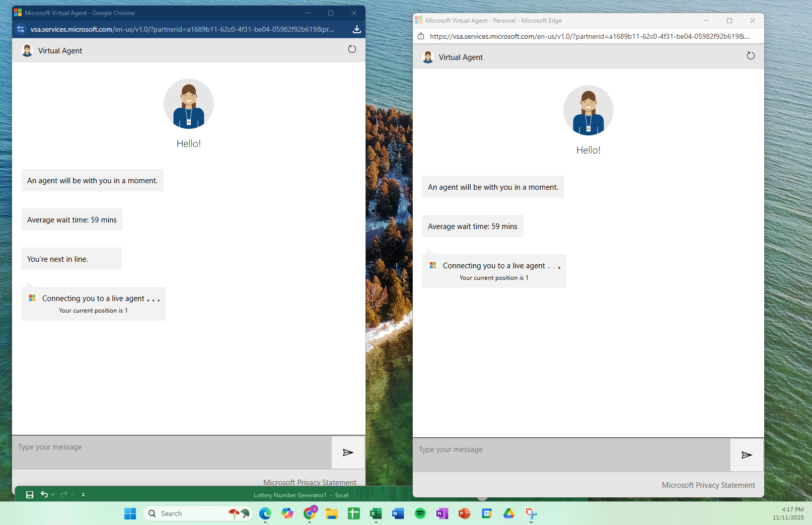This screenshot has width=812, height=525.
Task: View site information in the Chrome address bar
Action: click(21, 29)
